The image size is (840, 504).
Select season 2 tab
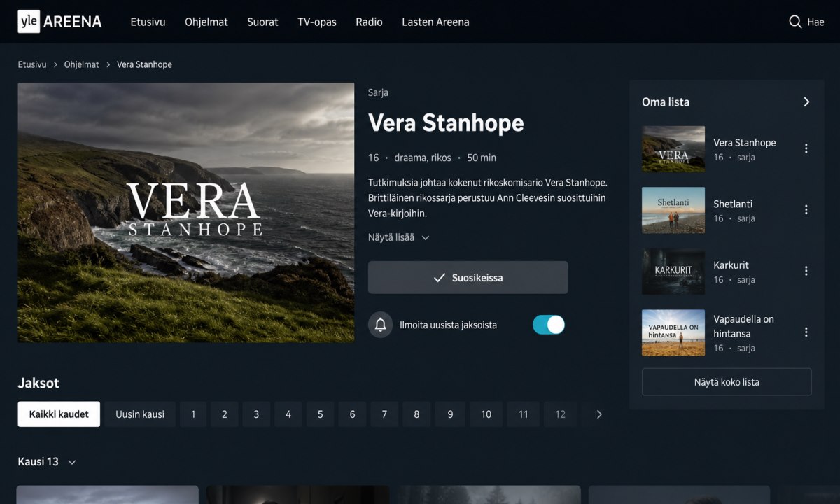click(225, 414)
